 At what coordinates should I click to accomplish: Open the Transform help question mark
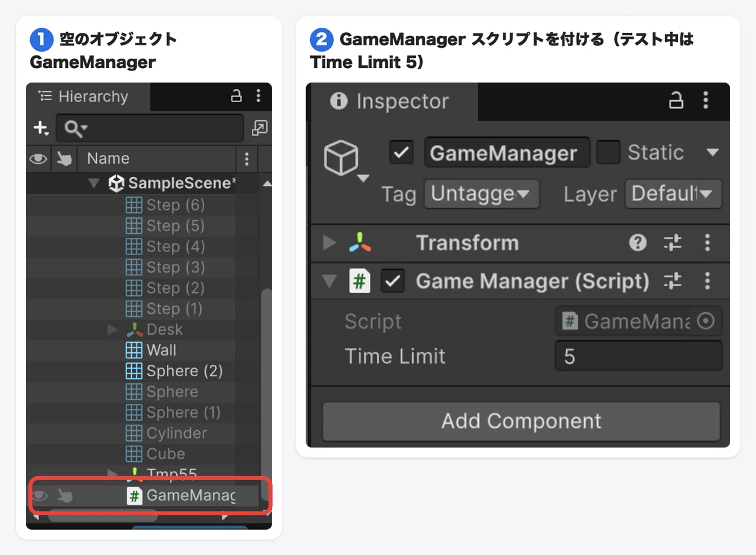(638, 243)
